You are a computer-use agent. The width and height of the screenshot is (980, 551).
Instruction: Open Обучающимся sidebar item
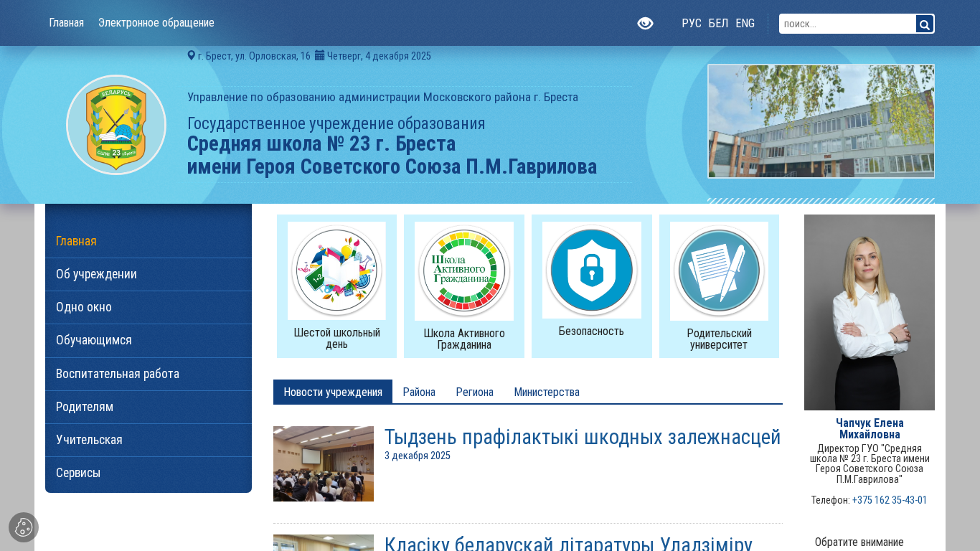(149, 340)
